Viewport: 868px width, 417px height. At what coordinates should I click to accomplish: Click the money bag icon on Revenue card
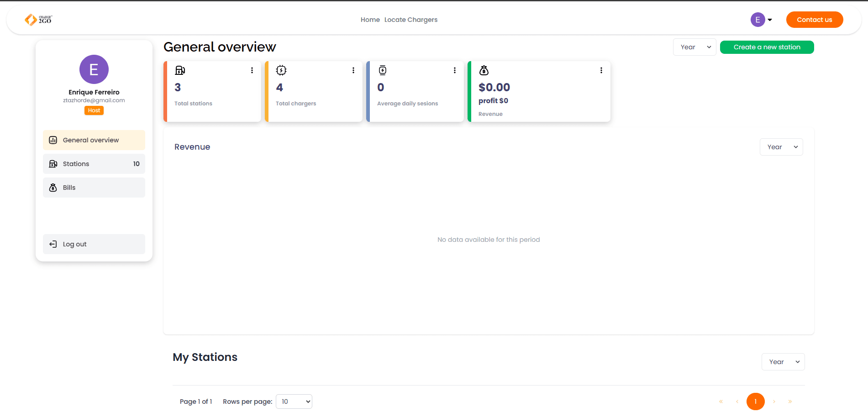pyautogui.click(x=484, y=70)
